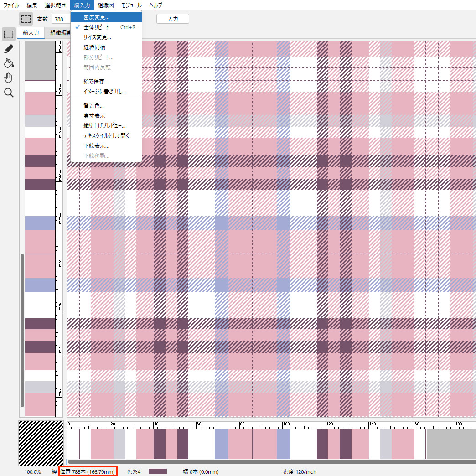Expand the 選択範囲 menu
The height and width of the screenshot is (476, 476).
(56, 5)
